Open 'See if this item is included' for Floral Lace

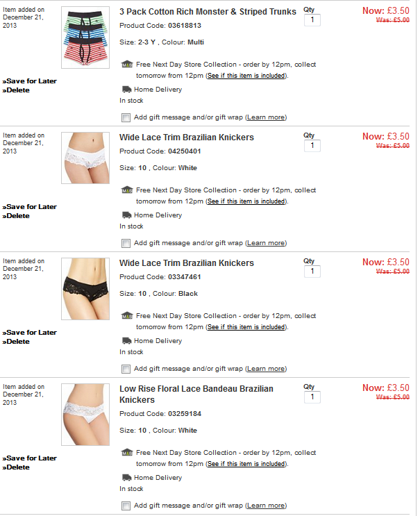(246, 464)
